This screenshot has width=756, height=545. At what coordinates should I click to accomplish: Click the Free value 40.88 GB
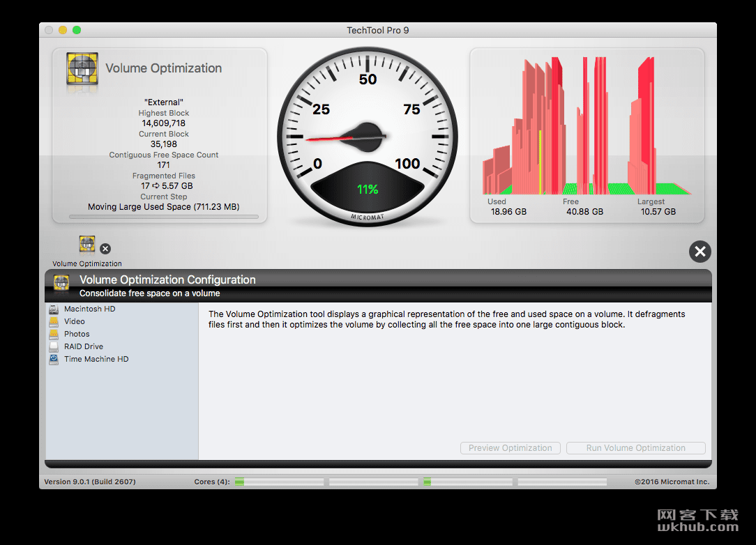point(584,212)
